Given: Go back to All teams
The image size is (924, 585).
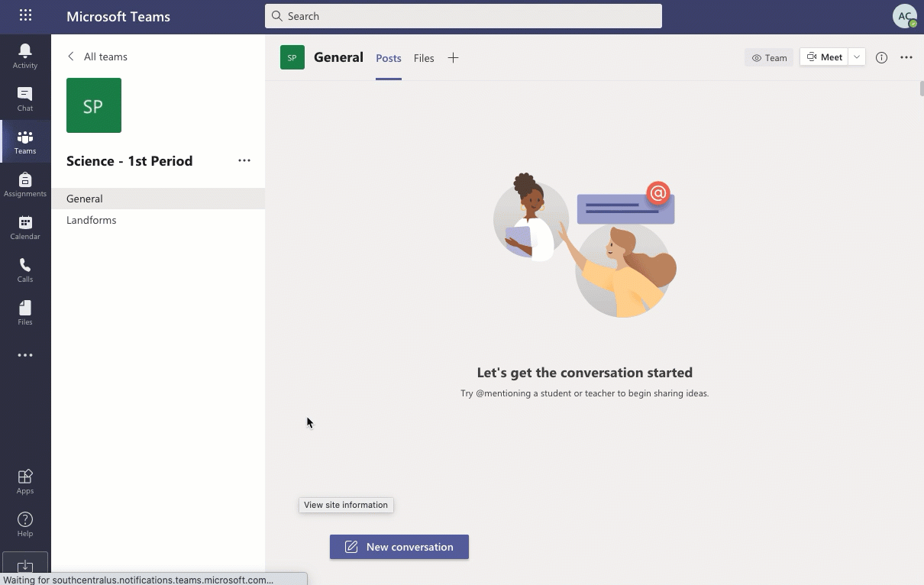Looking at the screenshot, I should click(97, 57).
